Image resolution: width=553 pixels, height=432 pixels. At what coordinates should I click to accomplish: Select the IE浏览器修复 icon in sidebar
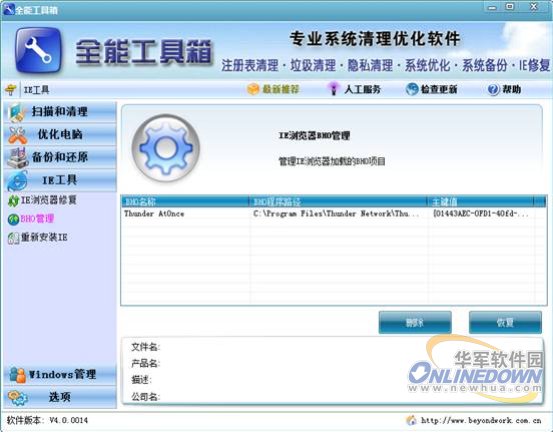coord(13,201)
